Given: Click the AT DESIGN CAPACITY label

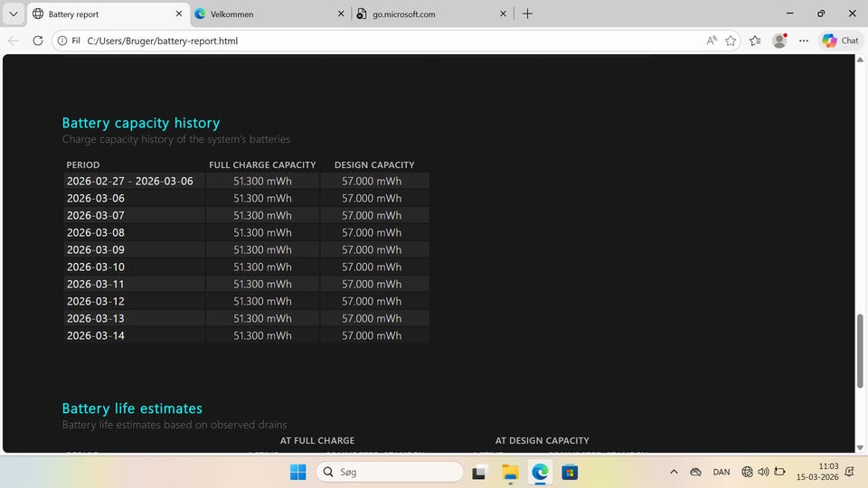Looking at the screenshot, I should point(542,440).
